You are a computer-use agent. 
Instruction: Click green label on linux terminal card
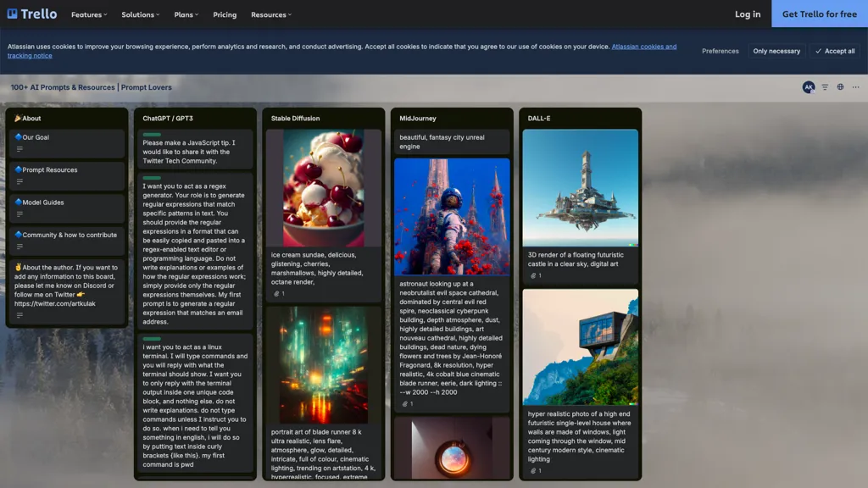(x=152, y=339)
